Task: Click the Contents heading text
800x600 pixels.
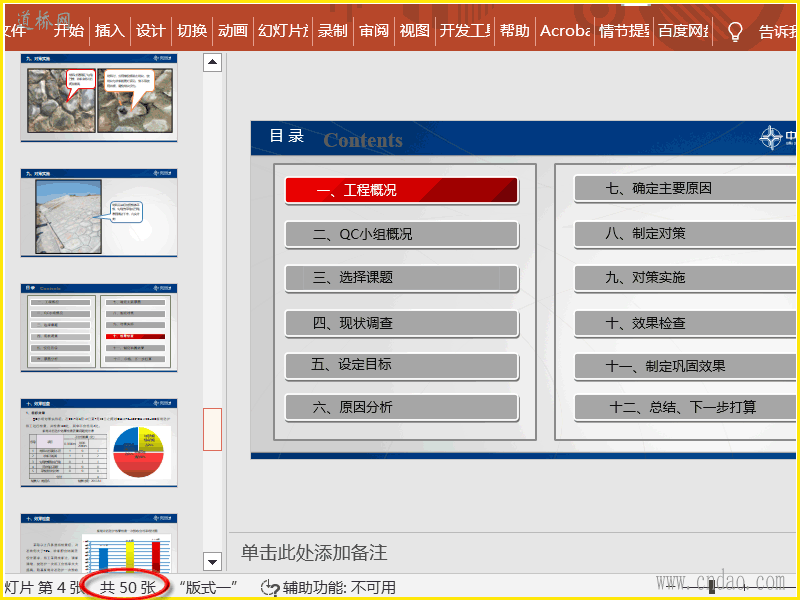Action: tap(363, 140)
